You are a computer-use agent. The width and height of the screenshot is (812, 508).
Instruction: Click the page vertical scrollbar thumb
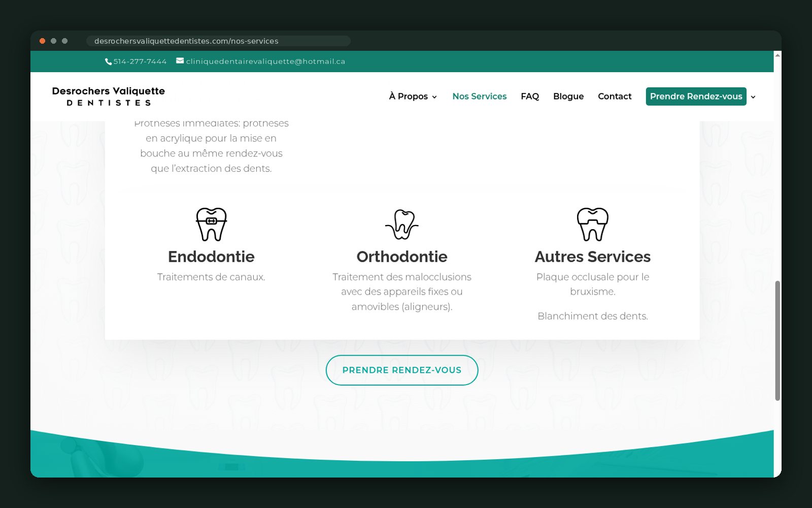pos(777,340)
